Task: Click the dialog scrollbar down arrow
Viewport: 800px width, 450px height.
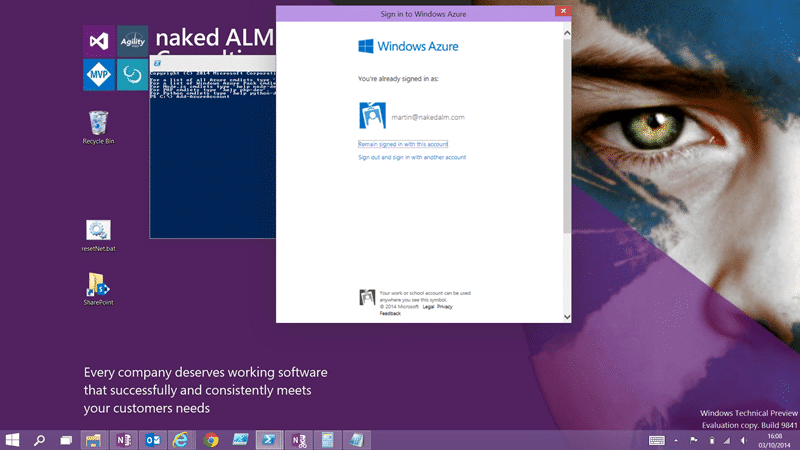Action: coord(567,317)
